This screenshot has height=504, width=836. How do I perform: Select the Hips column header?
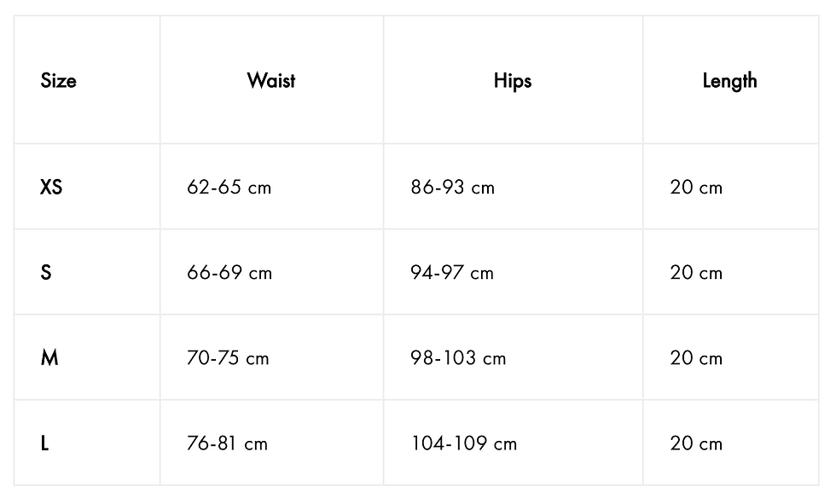click(513, 81)
